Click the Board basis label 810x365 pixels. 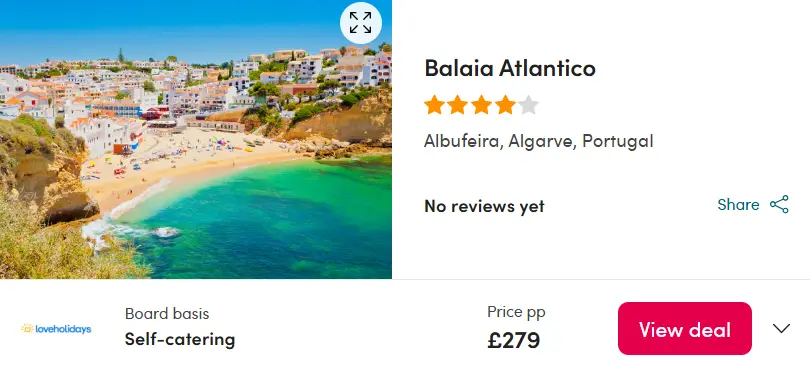point(167,314)
